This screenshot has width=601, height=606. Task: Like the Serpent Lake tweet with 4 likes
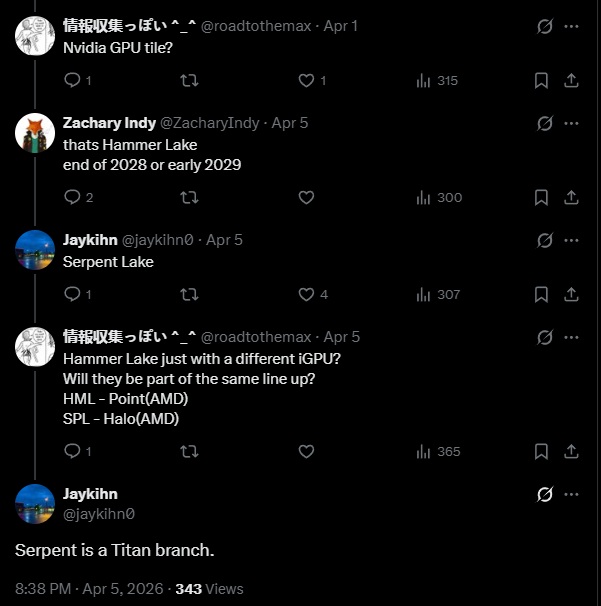306,294
